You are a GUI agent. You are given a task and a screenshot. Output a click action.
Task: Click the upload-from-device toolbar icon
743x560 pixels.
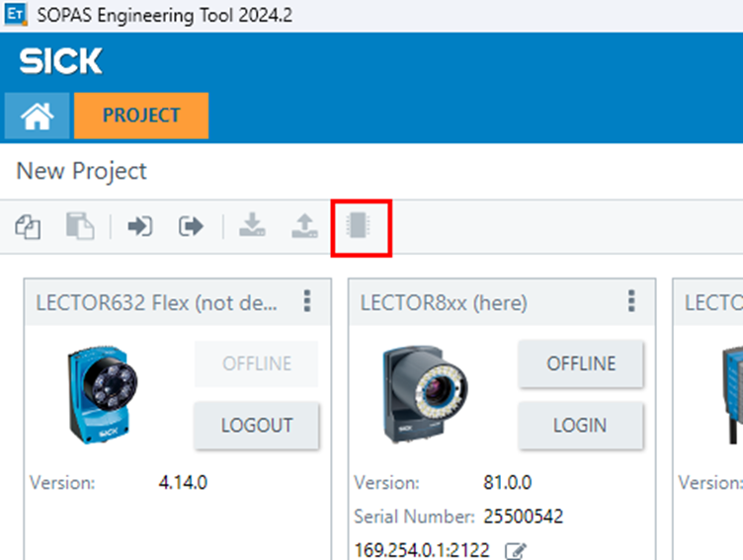click(x=303, y=227)
